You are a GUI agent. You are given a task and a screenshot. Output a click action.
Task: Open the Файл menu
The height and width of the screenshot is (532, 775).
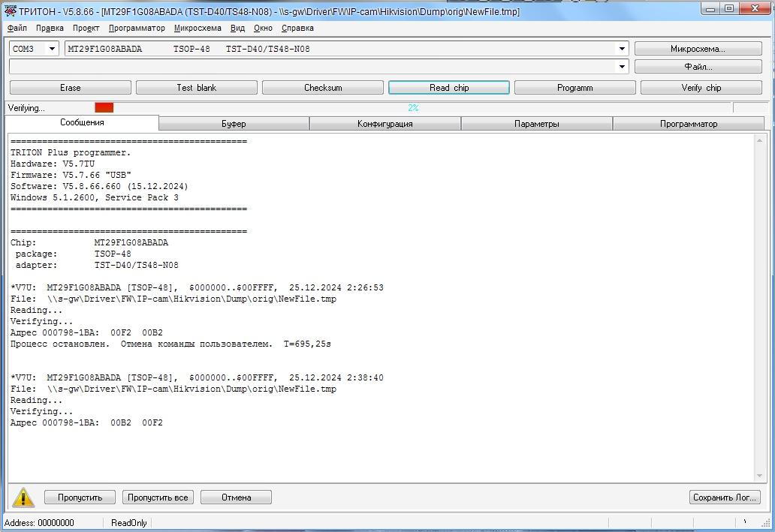click(x=17, y=28)
